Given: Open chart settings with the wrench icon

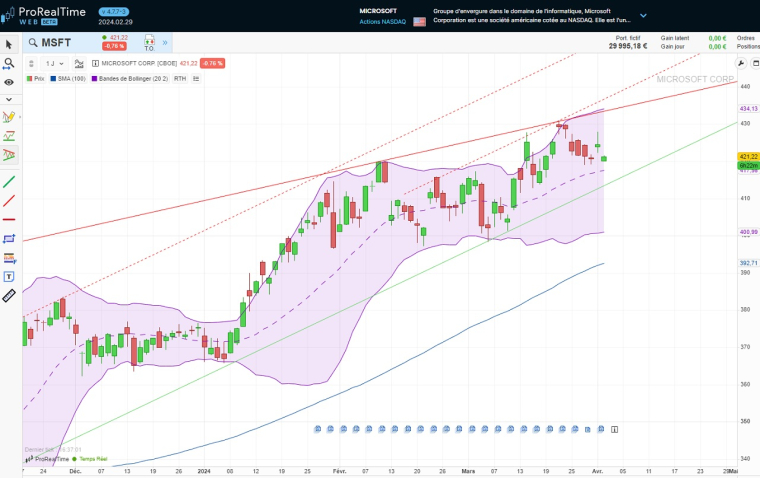Looking at the screenshot, I should (741, 63).
